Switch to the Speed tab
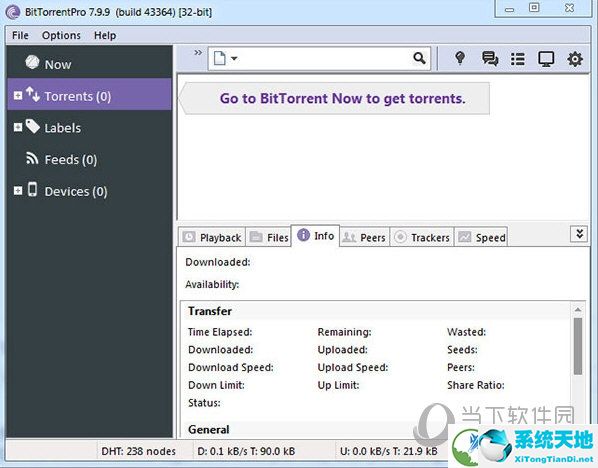598x468 pixels. click(481, 237)
